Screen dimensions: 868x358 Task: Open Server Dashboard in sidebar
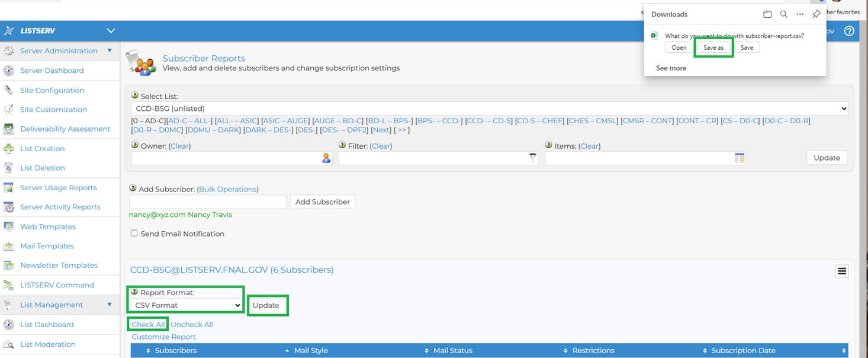click(52, 70)
